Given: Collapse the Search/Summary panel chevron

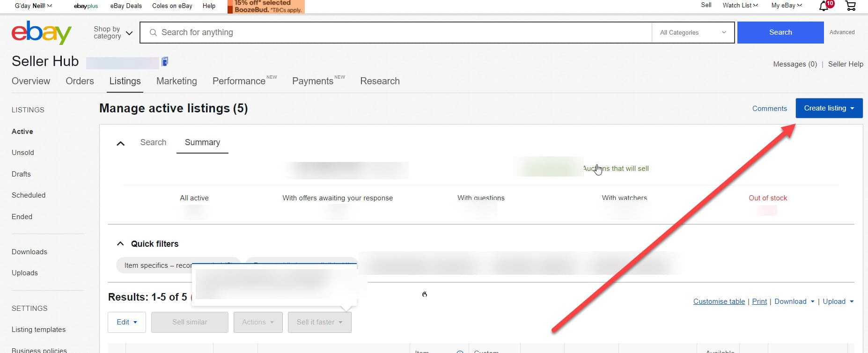Looking at the screenshot, I should tap(120, 143).
